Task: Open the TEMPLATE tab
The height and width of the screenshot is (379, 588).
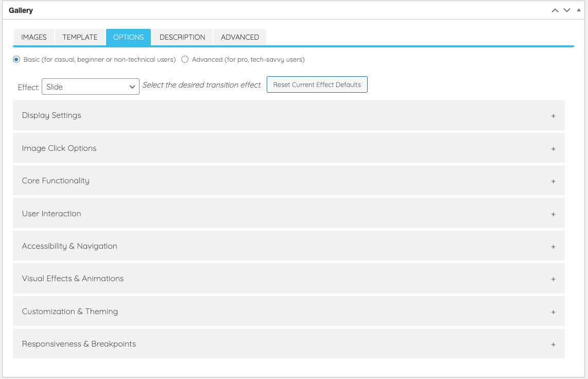Action: (x=80, y=37)
